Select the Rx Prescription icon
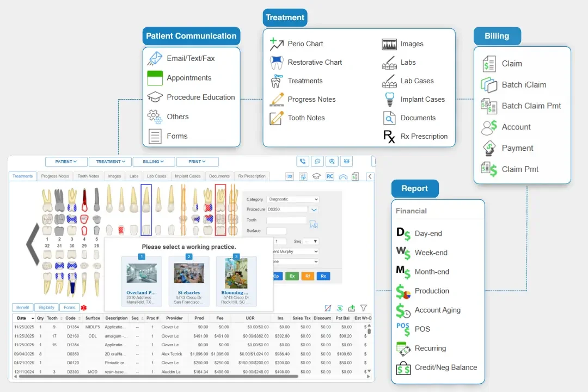 tap(390, 137)
